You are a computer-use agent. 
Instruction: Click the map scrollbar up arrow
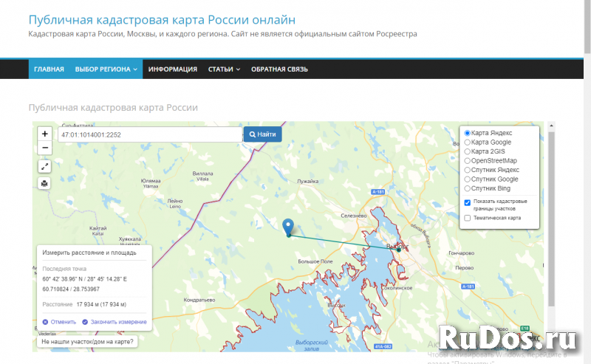(551, 126)
